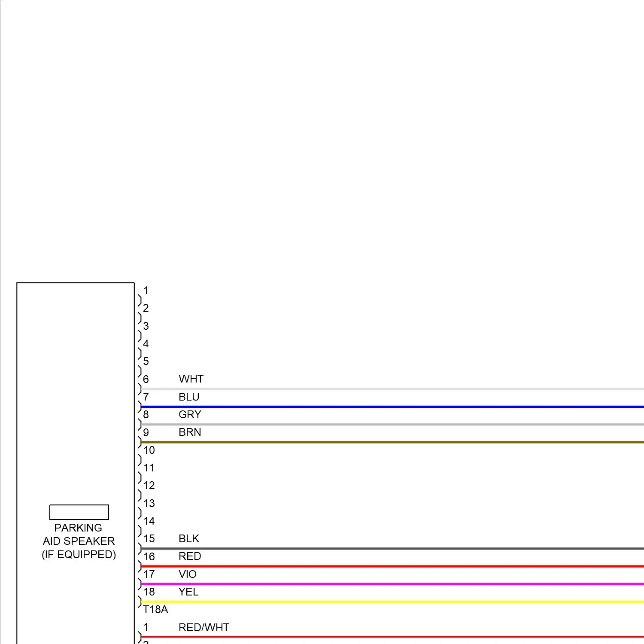Image resolution: width=644 pixels, height=644 pixels.
Task: Select the blue wire line
Action: click(392, 407)
